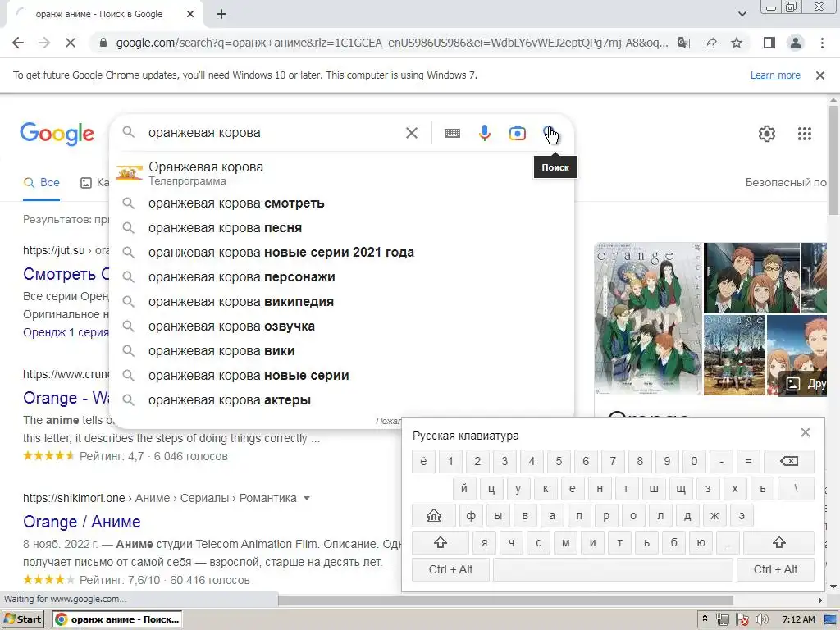The width and height of the screenshot is (840, 630).
Task: Click the translate page icon
Action: [684, 43]
